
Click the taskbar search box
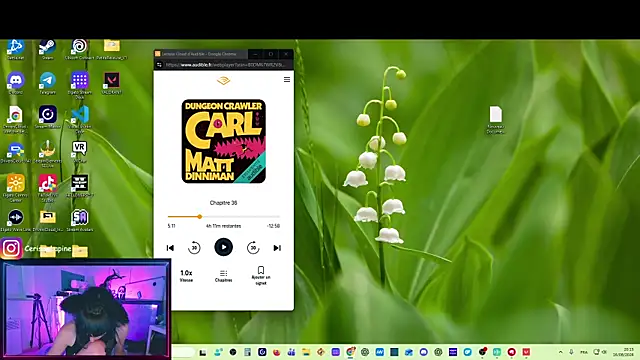tap(183, 352)
